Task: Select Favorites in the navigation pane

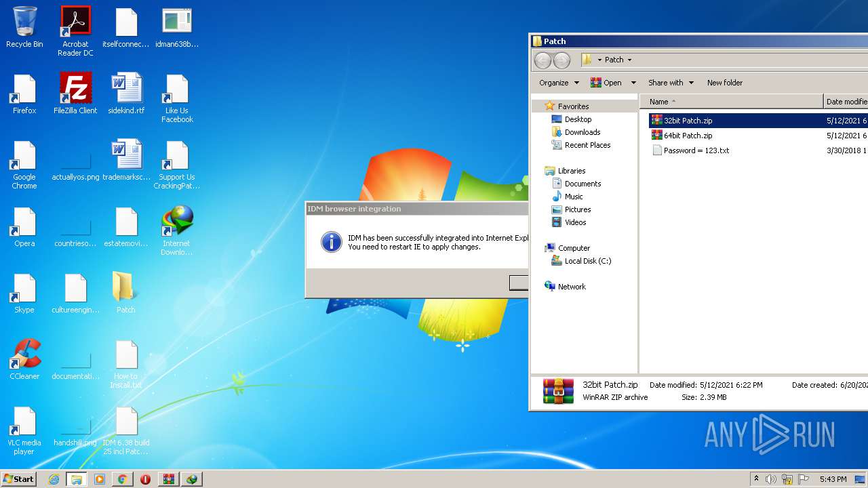Action: [573, 106]
